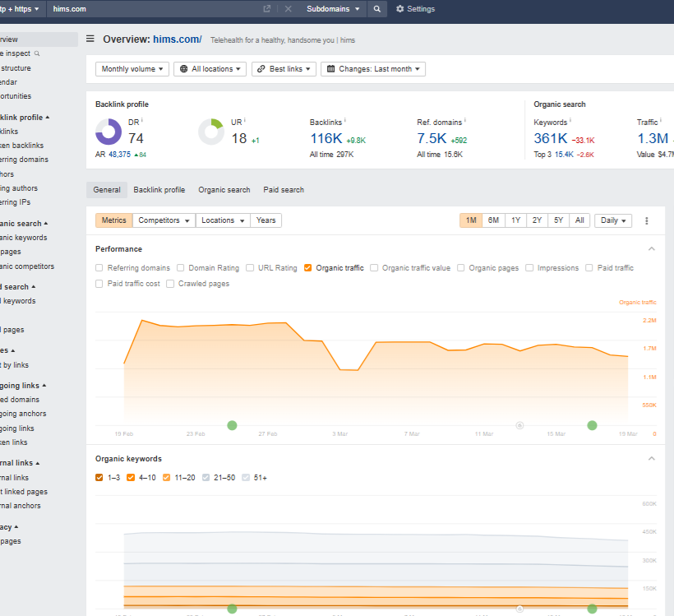Open the Changes: Last month dropdown
This screenshot has height=616, width=674.
[373, 69]
